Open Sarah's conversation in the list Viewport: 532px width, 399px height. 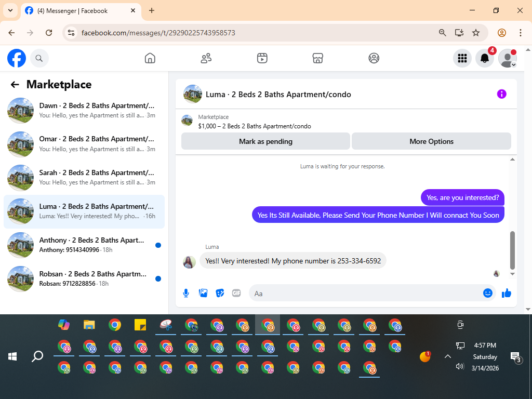click(x=84, y=178)
